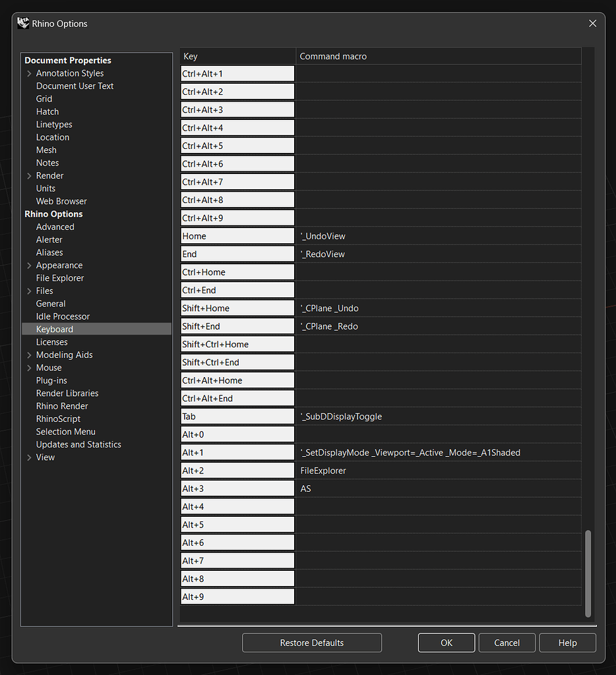Open the Hatch settings page
The image size is (616, 675).
click(x=47, y=112)
